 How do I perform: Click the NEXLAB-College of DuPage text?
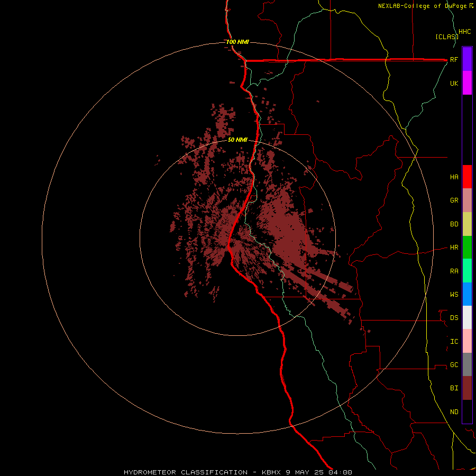coord(423,6)
